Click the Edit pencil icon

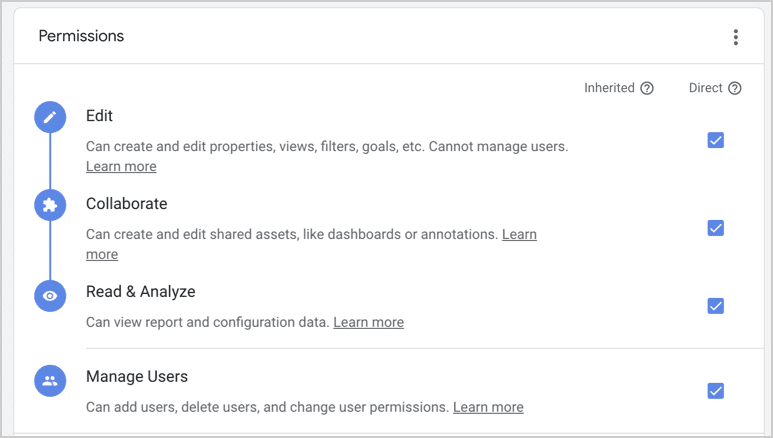[x=50, y=117]
